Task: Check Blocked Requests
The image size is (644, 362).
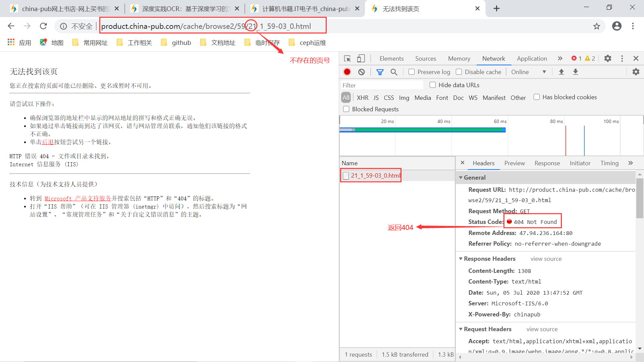Action: [x=346, y=109]
